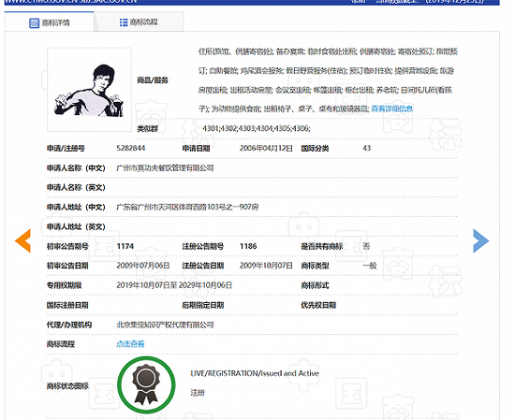This screenshot has width=515, height=420.
Task: Click the 后期指定日期 label
Action: pos(203,305)
